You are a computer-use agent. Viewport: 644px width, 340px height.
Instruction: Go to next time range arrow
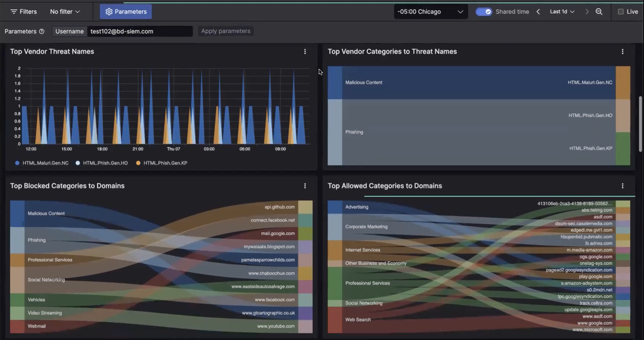(x=587, y=12)
